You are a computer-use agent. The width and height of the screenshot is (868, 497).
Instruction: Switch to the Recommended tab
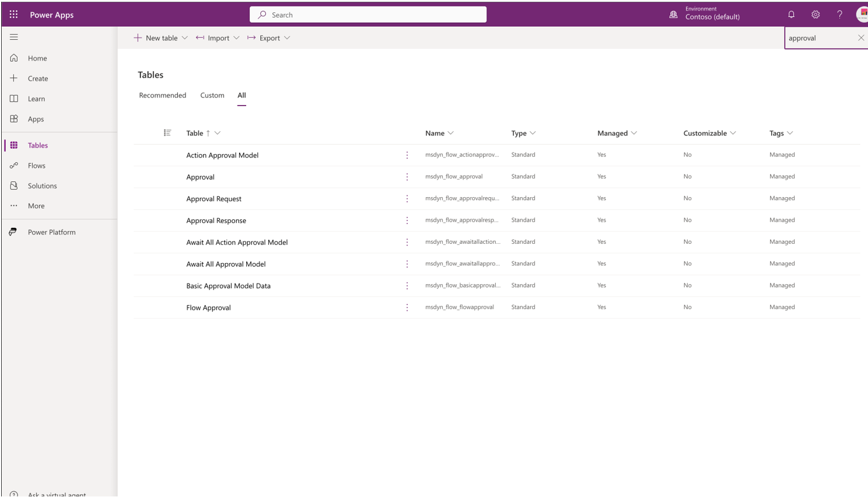[x=163, y=95]
